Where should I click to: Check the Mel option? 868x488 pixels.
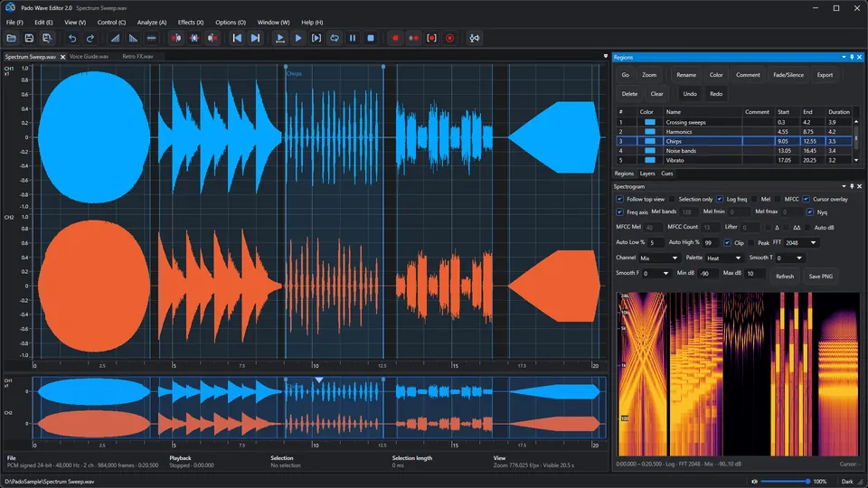click(754, 199)
